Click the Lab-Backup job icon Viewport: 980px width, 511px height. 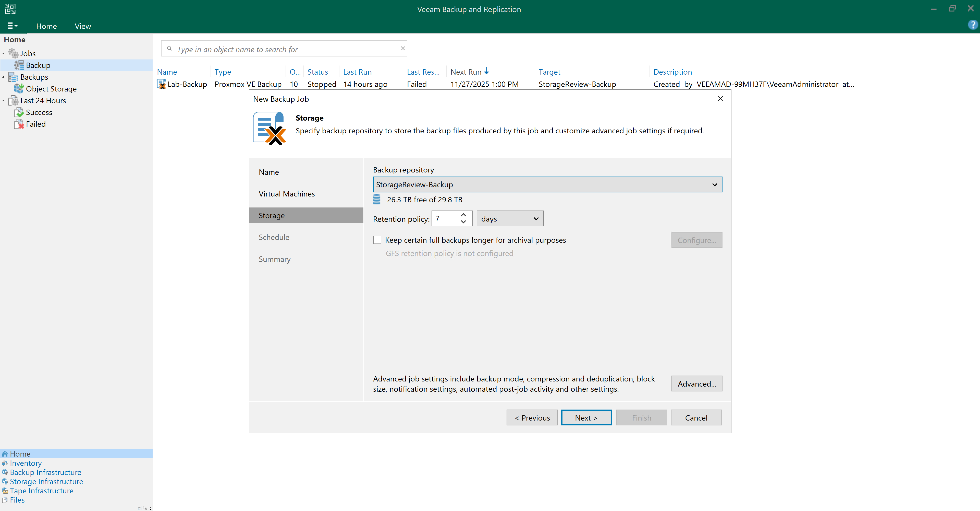click(x=161, y=84)
